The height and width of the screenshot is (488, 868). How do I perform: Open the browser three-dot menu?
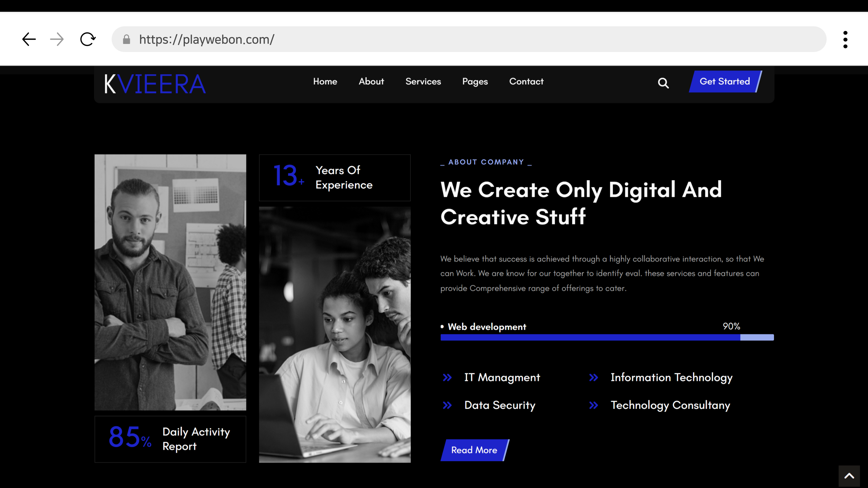pyautogui.click(x=845, y=39)
